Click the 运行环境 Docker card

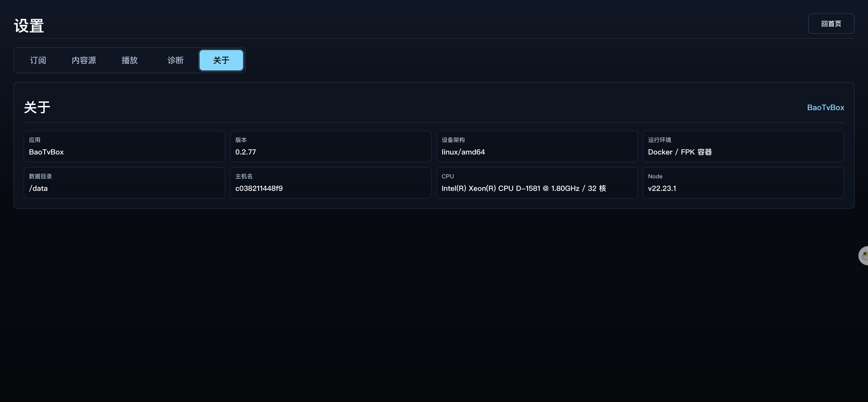[x=743, y=147]
